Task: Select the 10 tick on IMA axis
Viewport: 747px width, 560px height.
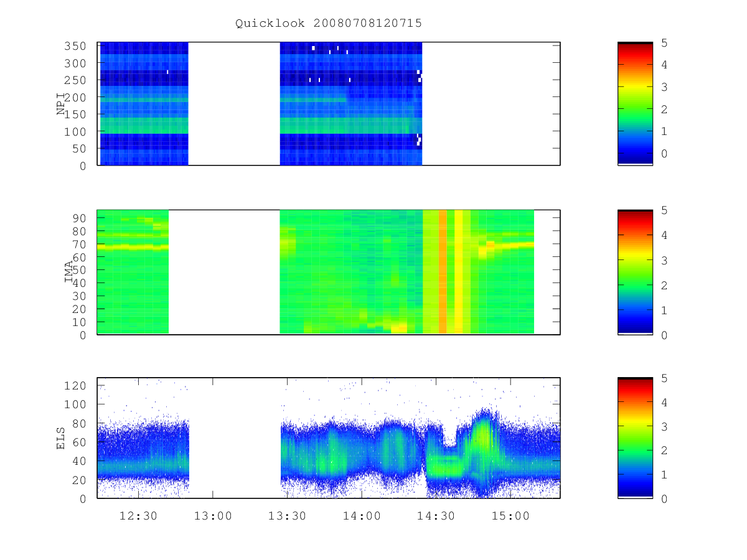Action: [x=80, y=322]
